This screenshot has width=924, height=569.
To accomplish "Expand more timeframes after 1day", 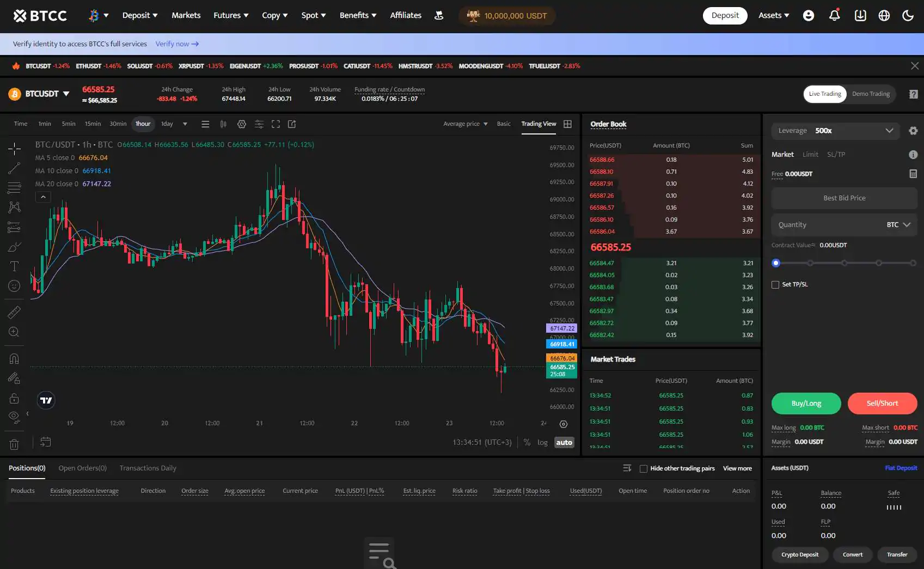I will 185,124.
